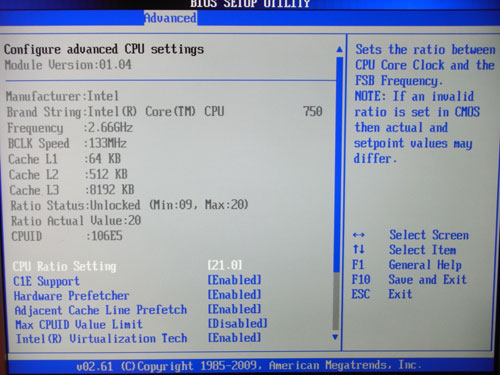Viewport: 500px width, 375px height.
Task: Click the Configure advanced CPU settings heading
Action: point(104,49)
